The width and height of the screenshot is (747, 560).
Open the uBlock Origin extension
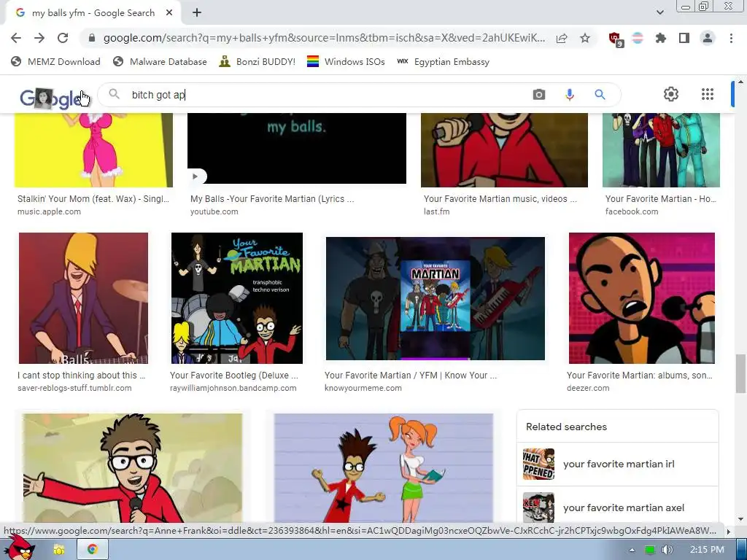[x=616, y=39]
